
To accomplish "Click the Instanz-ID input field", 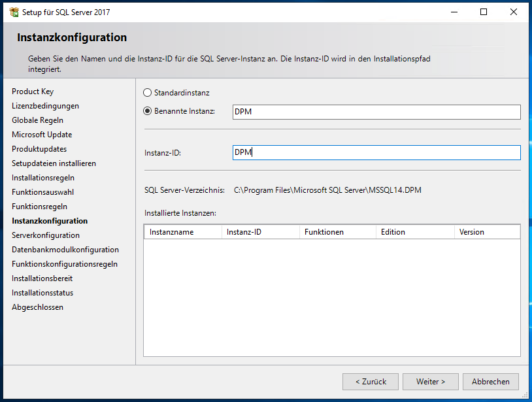I will (x=376, y=153).
